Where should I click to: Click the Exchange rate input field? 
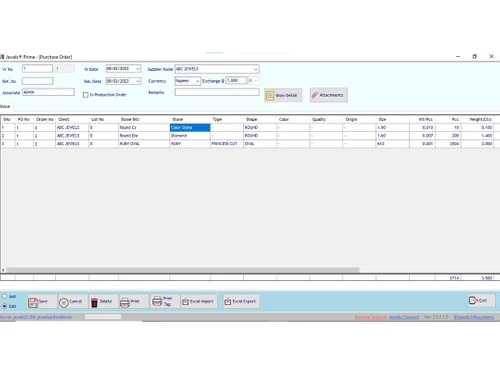pos(236,81)
